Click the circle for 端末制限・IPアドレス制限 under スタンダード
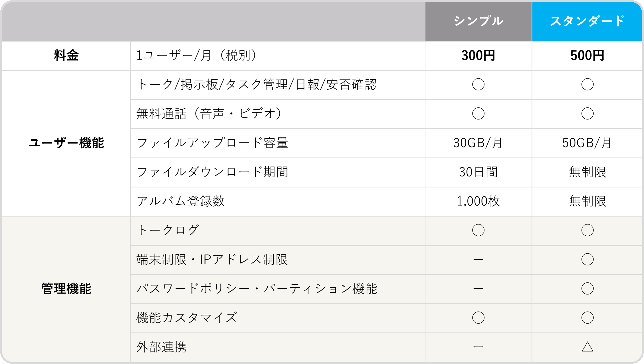The width and height of the screenshot is (644, 364). click(x=587, y=259)
